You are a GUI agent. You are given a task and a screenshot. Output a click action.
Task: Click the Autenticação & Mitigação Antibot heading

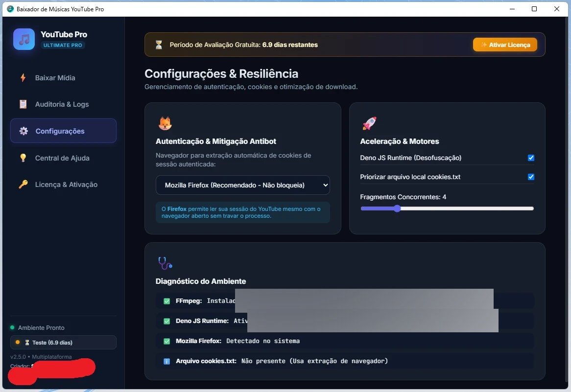click(216, 141)
